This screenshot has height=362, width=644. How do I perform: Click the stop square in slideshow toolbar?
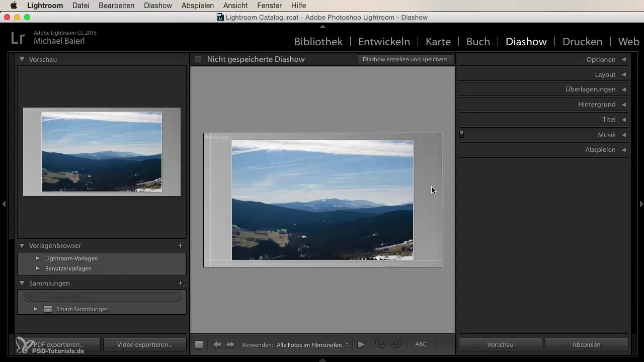(199, 345)
